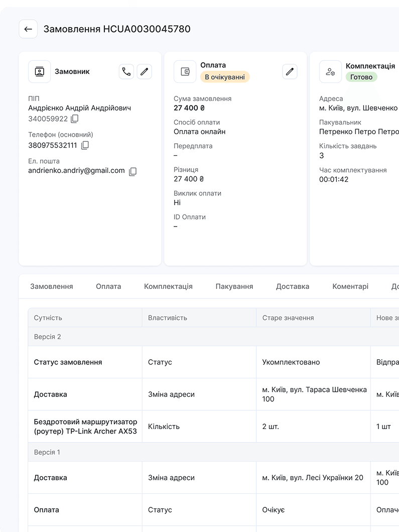
Task: Copy email andrienko.andriy@gmail.com
Action: (x=133, y=171)
